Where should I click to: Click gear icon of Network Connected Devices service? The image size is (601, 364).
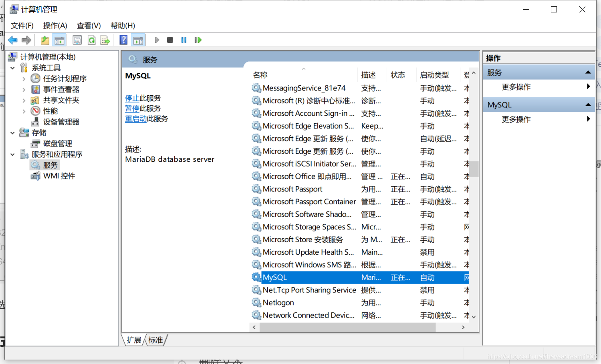(256, 315)
